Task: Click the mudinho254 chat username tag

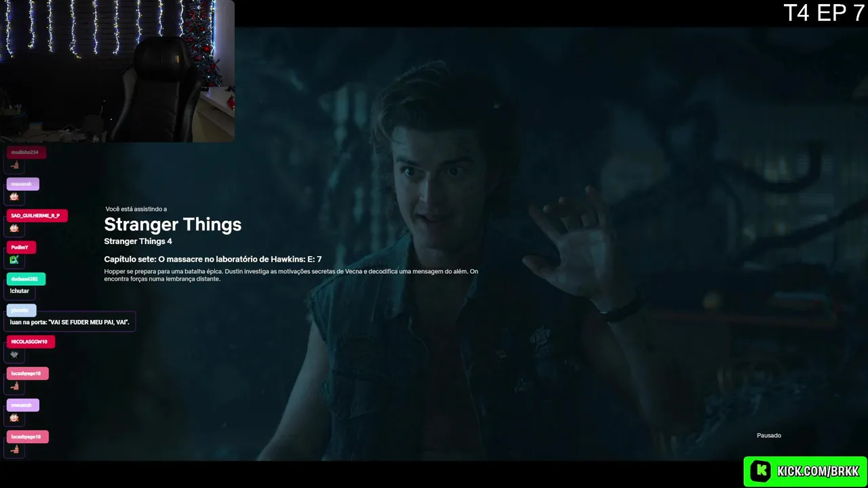Action: (26, 152)
